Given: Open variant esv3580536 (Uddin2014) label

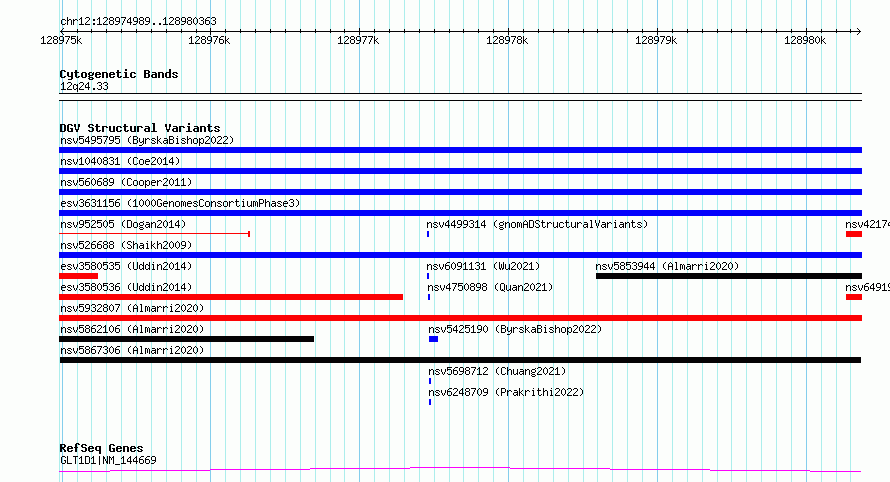Looking at the screenshot, I should coord(126,287).
